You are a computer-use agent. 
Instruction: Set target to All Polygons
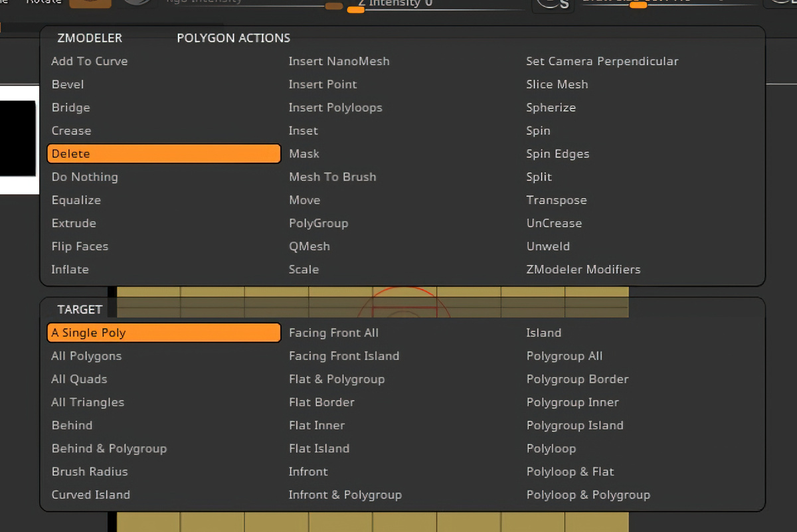[x=86, y=356]
